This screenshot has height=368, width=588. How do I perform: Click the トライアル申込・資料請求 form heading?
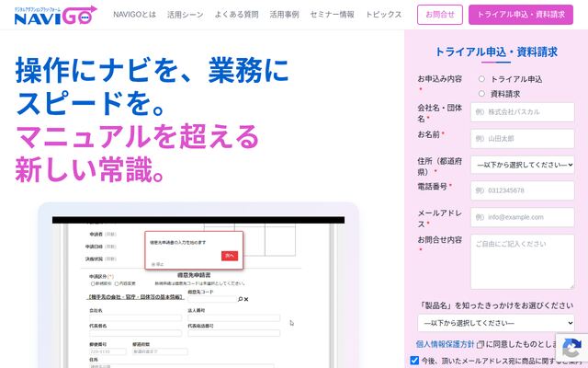(496, 52)
